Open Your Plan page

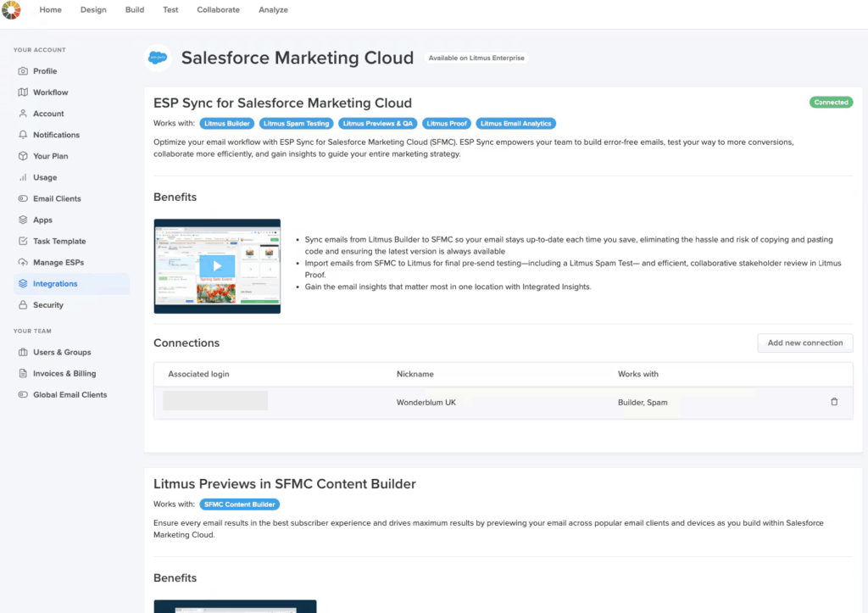click(x=50, y=156)
